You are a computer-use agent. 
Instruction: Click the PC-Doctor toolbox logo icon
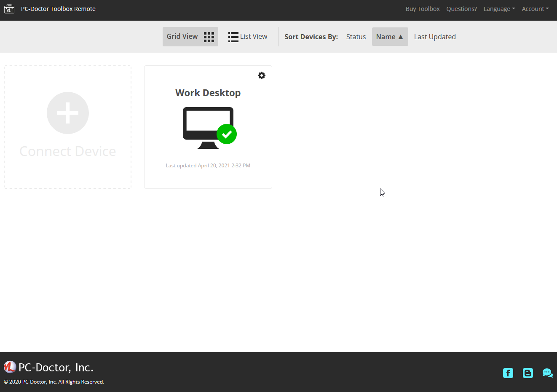[9, 9]
